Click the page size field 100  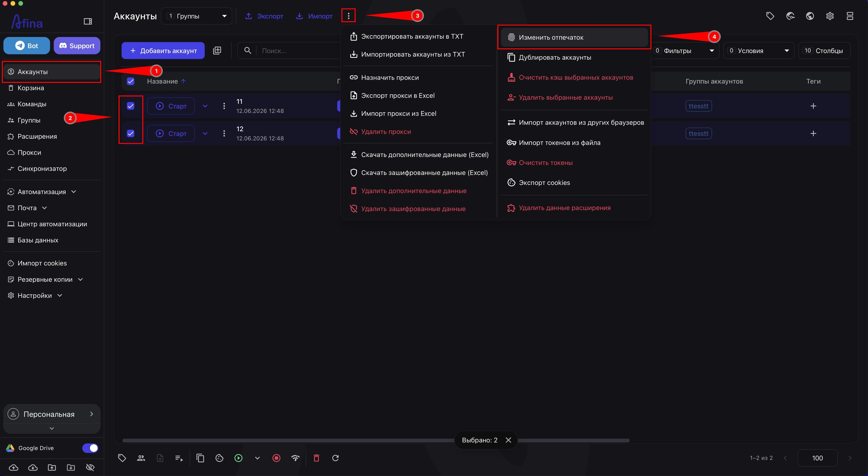817,458
